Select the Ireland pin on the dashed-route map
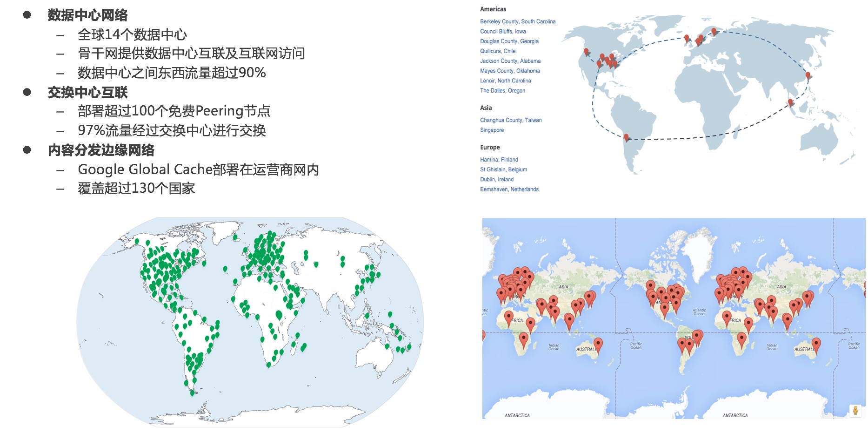The width and height of the screenshot is (868, 433). [686, 38]
